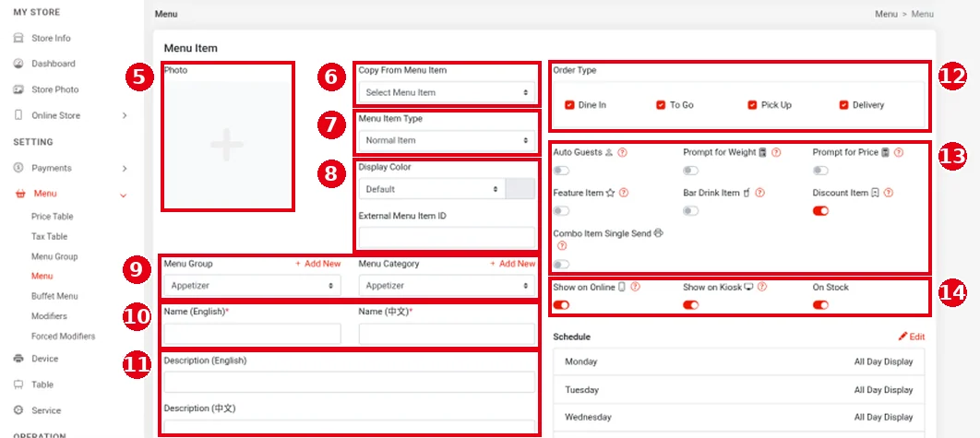Enable the Prompt for Weight toggle
Screen dimensions: 980x438
690,171
